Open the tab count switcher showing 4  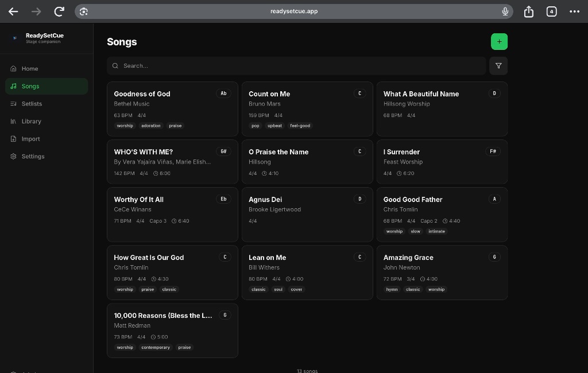coord(551,11)
